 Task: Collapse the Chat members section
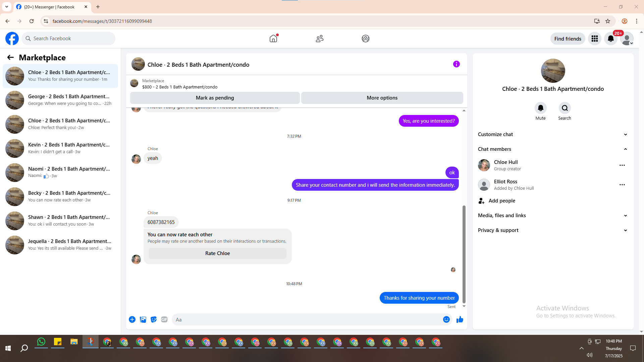[553, 149]
